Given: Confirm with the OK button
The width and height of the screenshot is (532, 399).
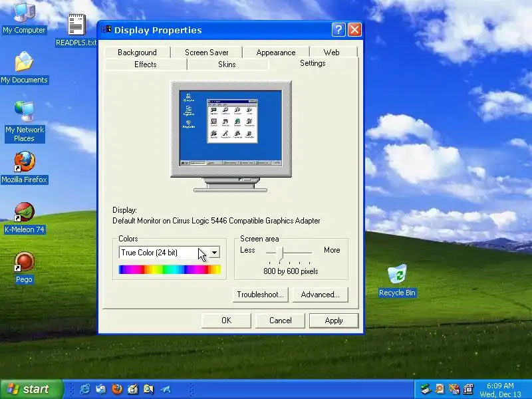Looking at the screenshot, I should point(226,321).
